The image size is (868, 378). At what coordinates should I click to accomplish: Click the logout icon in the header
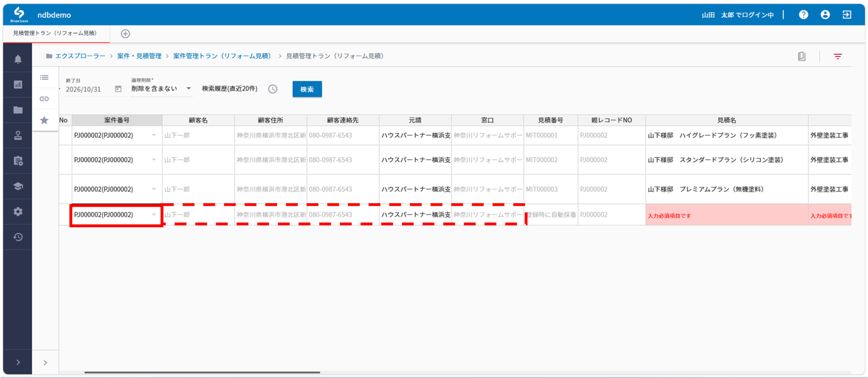tap(847, 15)
